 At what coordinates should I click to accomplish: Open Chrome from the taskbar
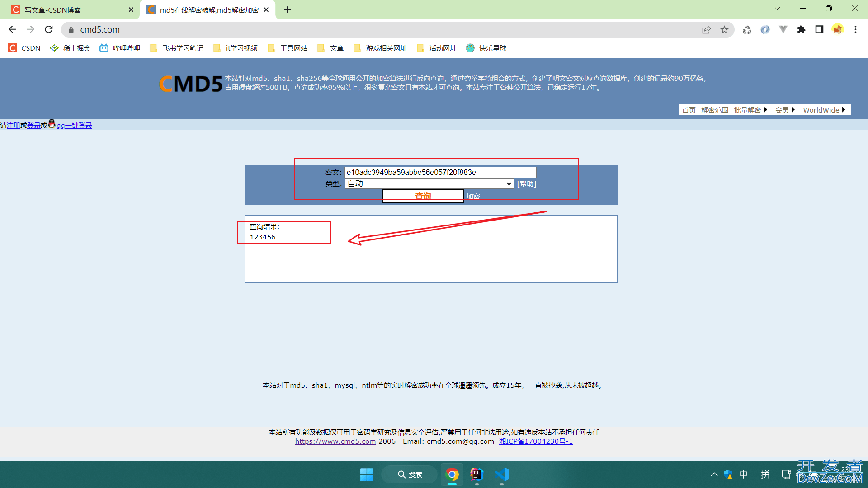(x=452, y=474)
